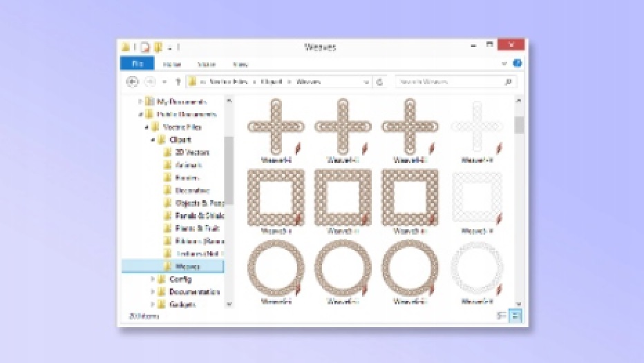Select the faint outline square weave thumbnail
Viewport: 644px width, 363px height.
477,197
